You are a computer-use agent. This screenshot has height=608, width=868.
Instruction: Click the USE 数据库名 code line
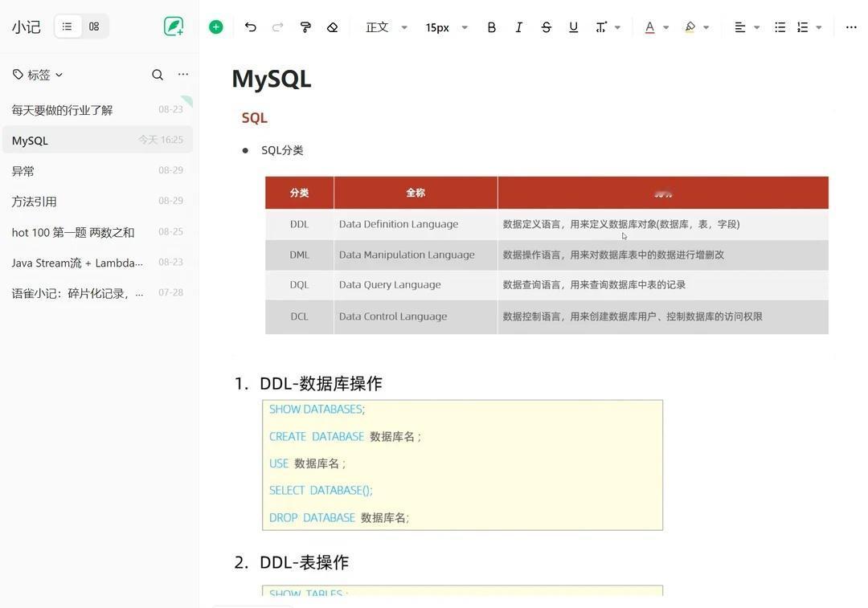tap(307, 463)
